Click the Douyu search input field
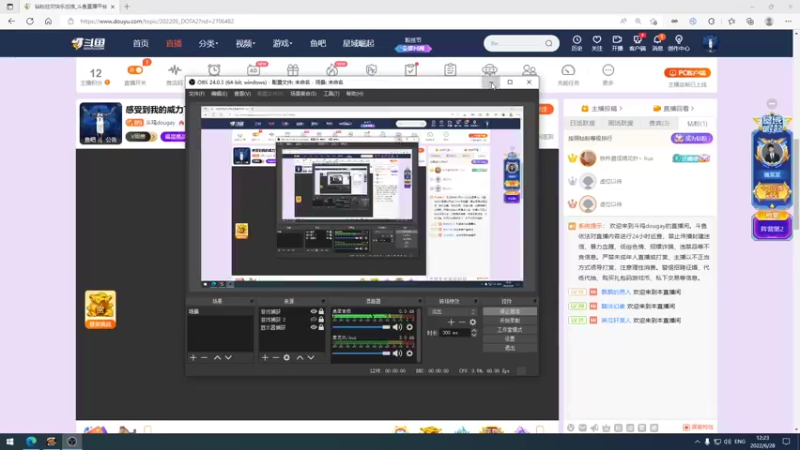The height and width of the screenshot is (450, 800). tap(515, 43)
